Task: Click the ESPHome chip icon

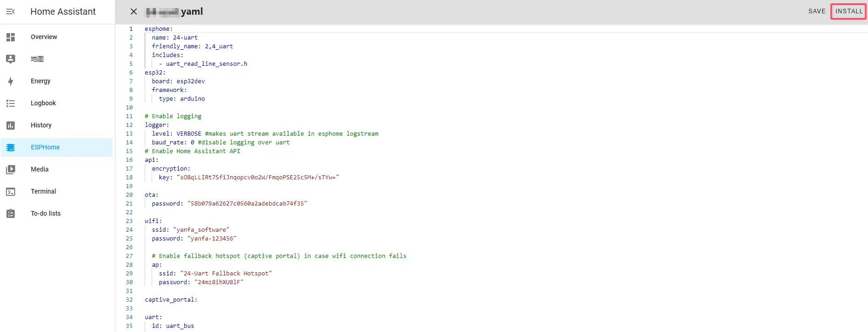Action: (11, 148)
